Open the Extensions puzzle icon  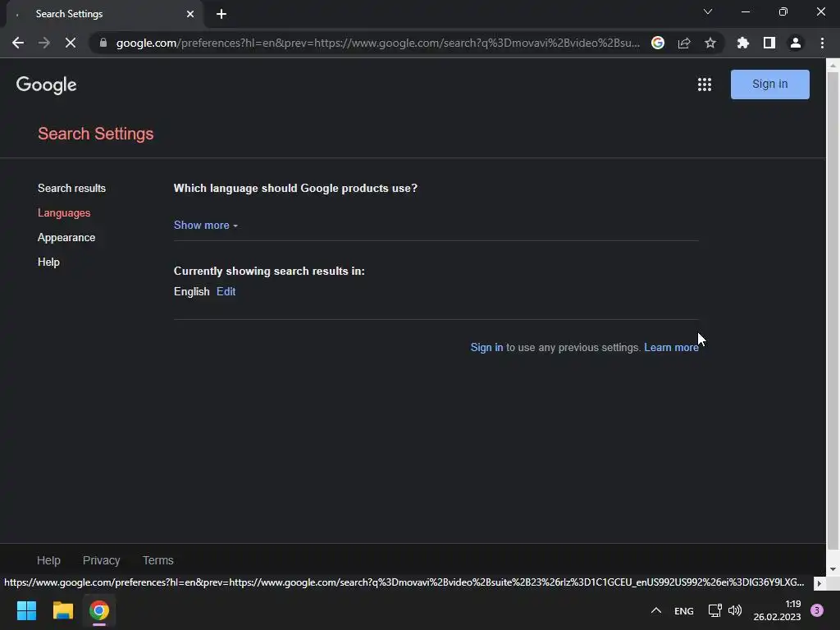[x=742, y=43]
